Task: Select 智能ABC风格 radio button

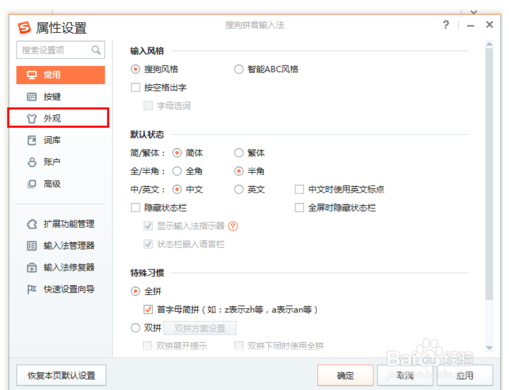Action: (239, 69)
